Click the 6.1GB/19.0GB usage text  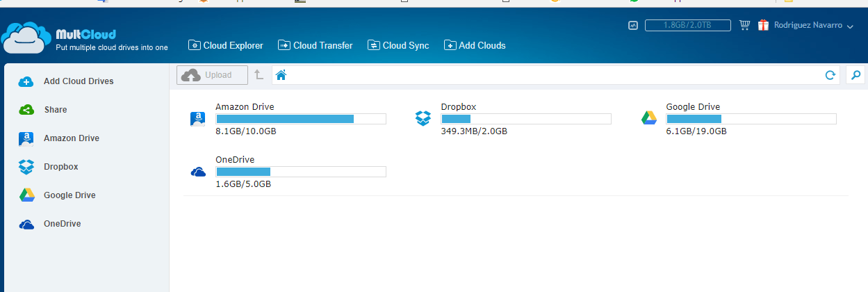pyautogui.click(x=696, y=131)
